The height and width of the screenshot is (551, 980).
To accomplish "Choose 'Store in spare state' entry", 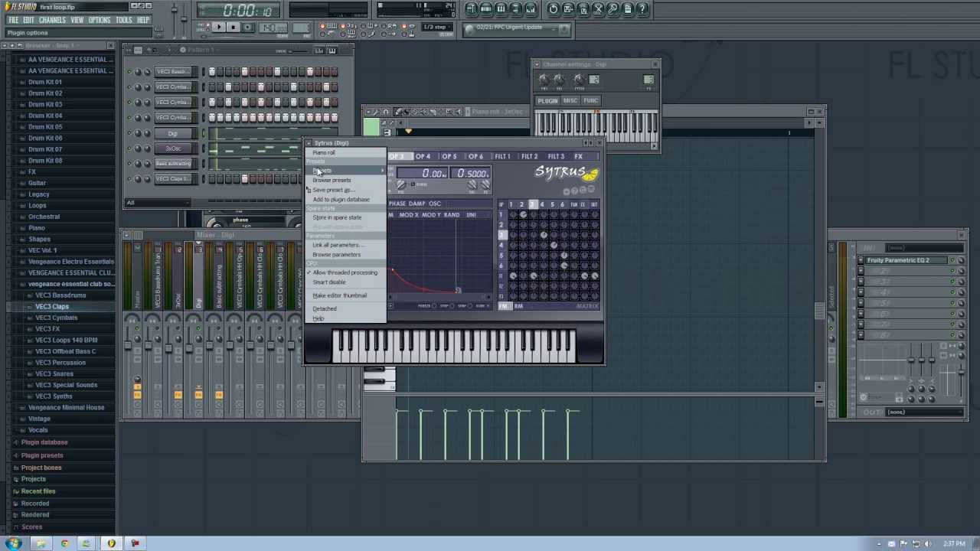I will [x=346, y=217].
